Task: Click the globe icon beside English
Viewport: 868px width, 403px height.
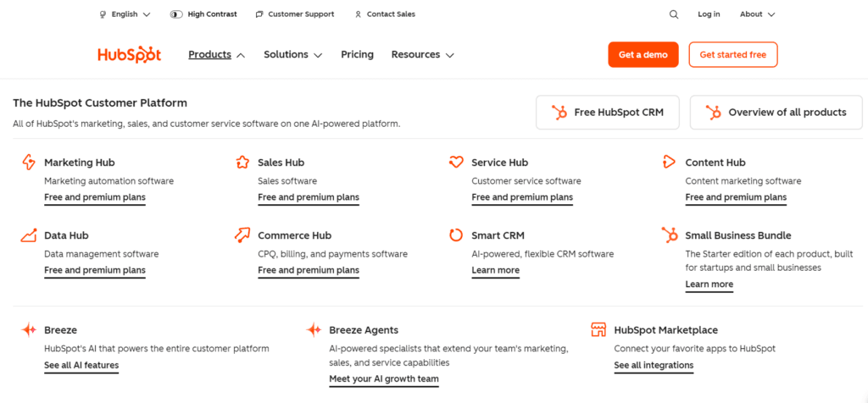Action: (103, 14)
